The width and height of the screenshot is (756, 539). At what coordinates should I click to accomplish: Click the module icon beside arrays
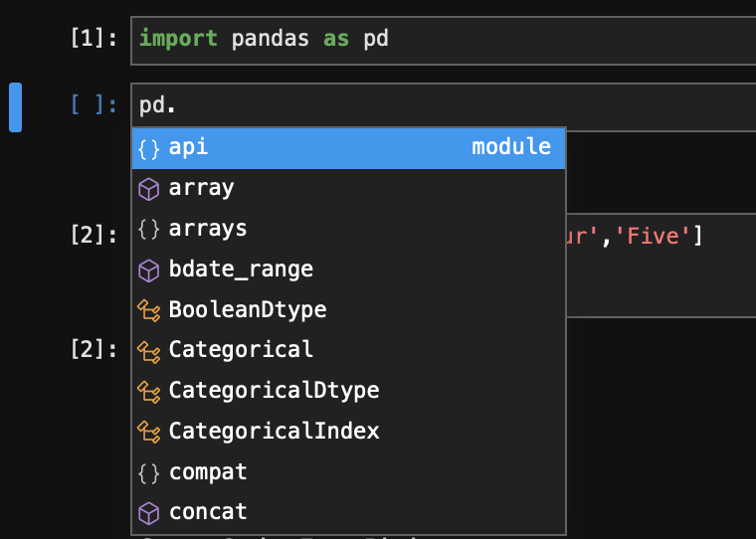pos(149,229)
